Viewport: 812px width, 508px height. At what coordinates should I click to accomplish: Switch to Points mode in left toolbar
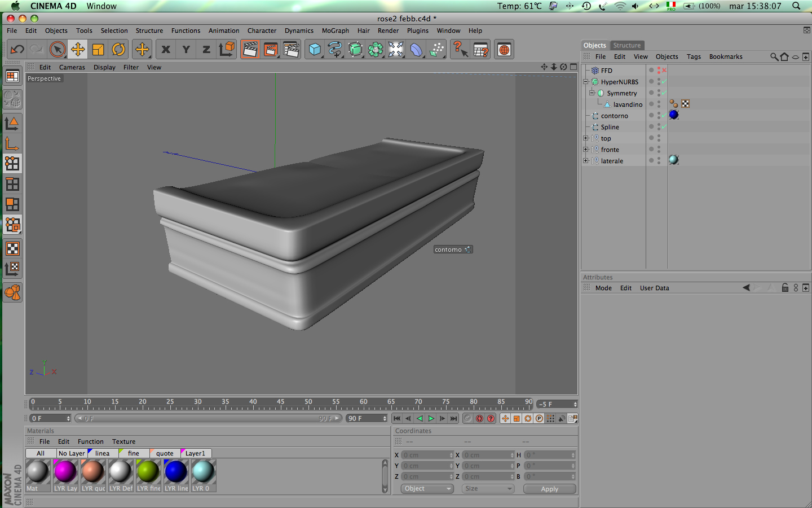click(12, 164)
